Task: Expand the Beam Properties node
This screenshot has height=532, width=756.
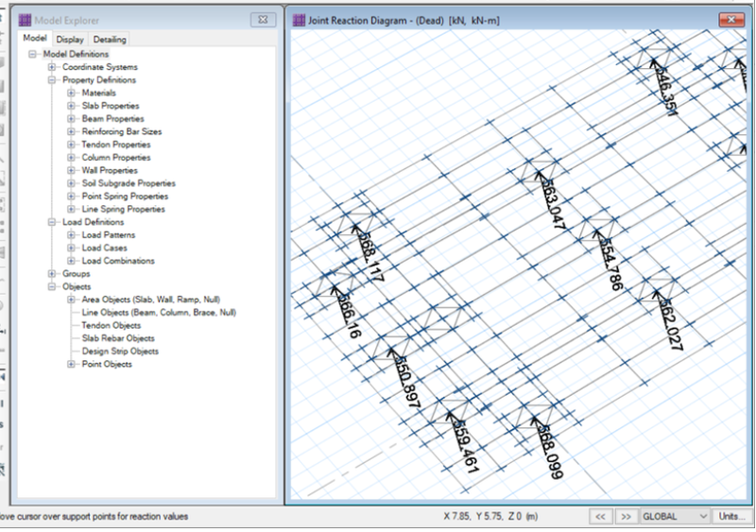Action: (x=71, y=119)
